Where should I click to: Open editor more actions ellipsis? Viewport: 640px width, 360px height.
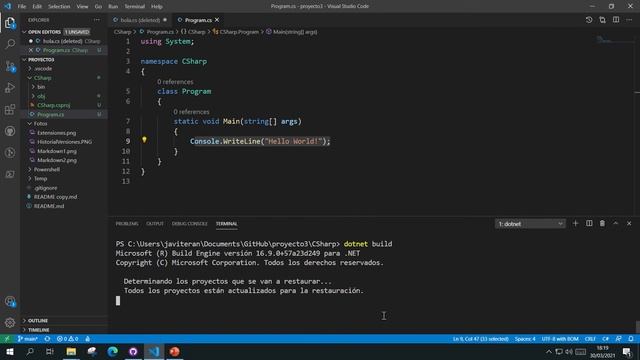click(629, 20)
